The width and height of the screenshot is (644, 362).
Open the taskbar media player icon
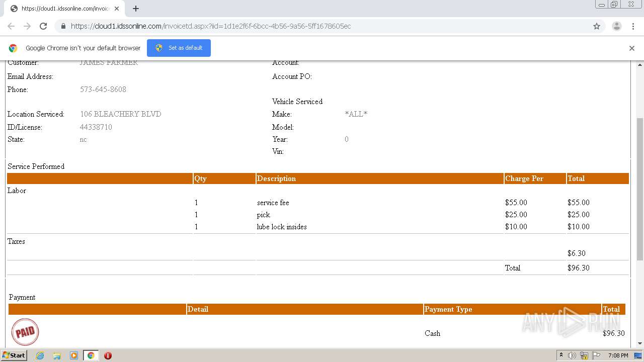(x=74, y=355)
